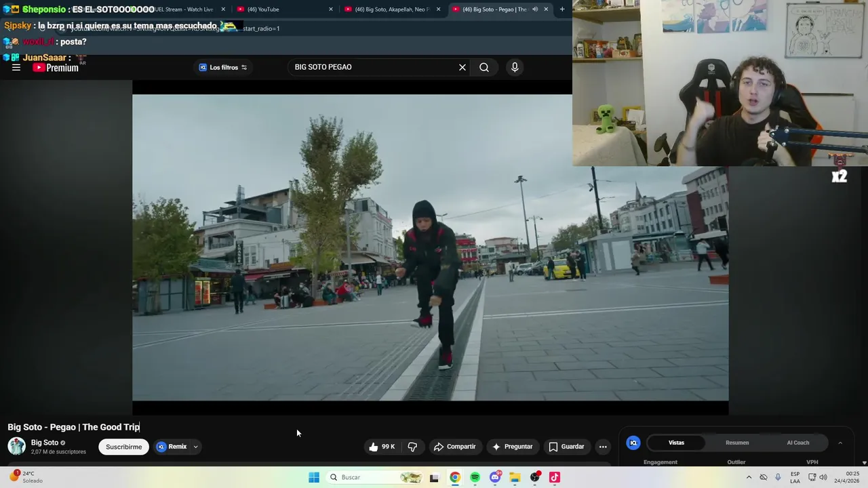Click the IQ panel logo icon
The image size is (868, 488).
coord(633,443)
